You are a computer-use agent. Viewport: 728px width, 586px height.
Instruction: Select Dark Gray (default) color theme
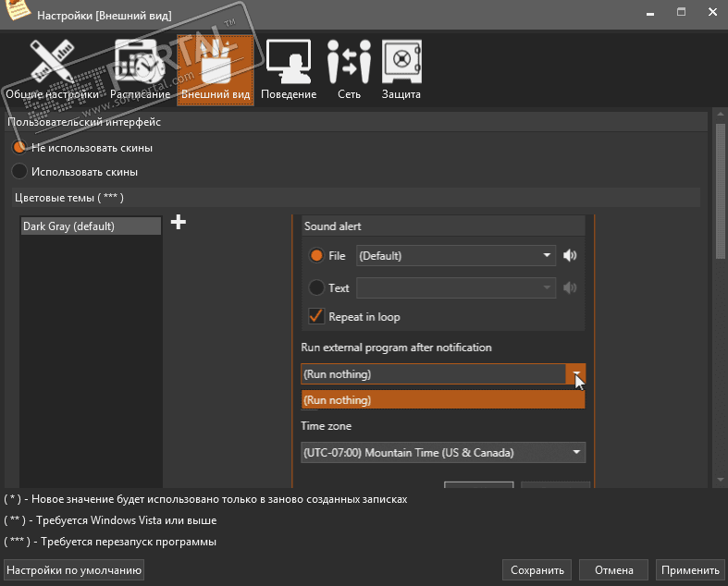tap(91, 226)
